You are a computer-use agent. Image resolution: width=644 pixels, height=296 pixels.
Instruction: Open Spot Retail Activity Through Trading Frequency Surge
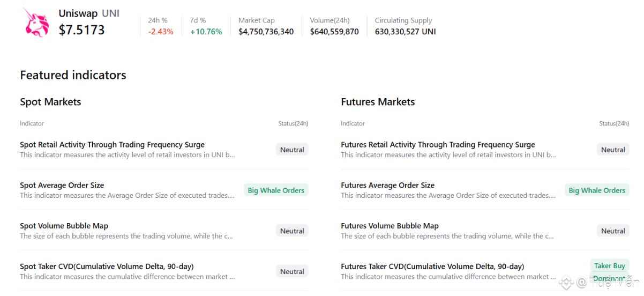point(112,145)
